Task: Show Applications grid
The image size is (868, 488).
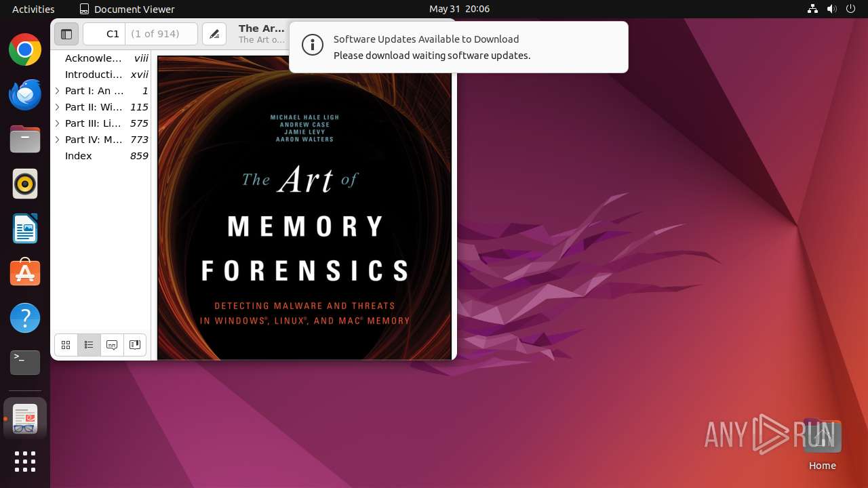Action: (x=25, y=462)
